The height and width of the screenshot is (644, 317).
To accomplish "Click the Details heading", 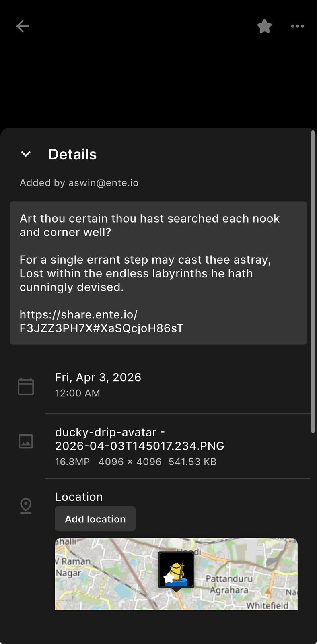I will [72, 154].
